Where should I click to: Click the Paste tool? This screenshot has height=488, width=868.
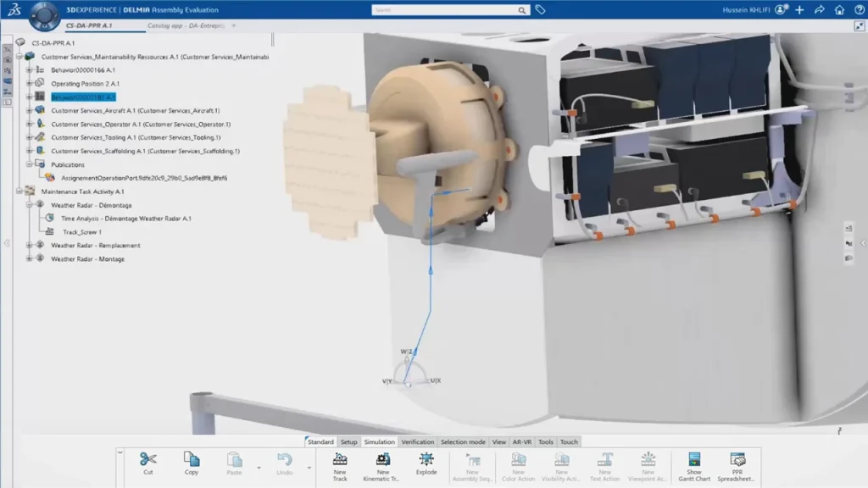(234, 463)
